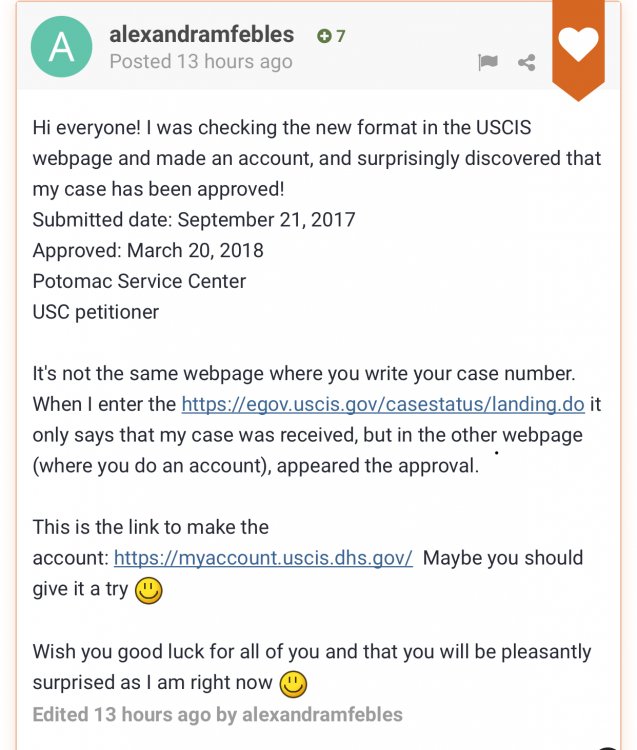Image resolution: width=637 pixels, height=750 pixels.
Task: Click the smiley emoji after "give it a try"
Action: (149, 591)
